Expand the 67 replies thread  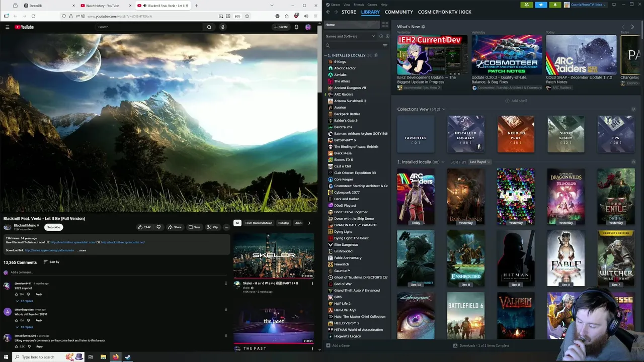click(x=24, y=301)
